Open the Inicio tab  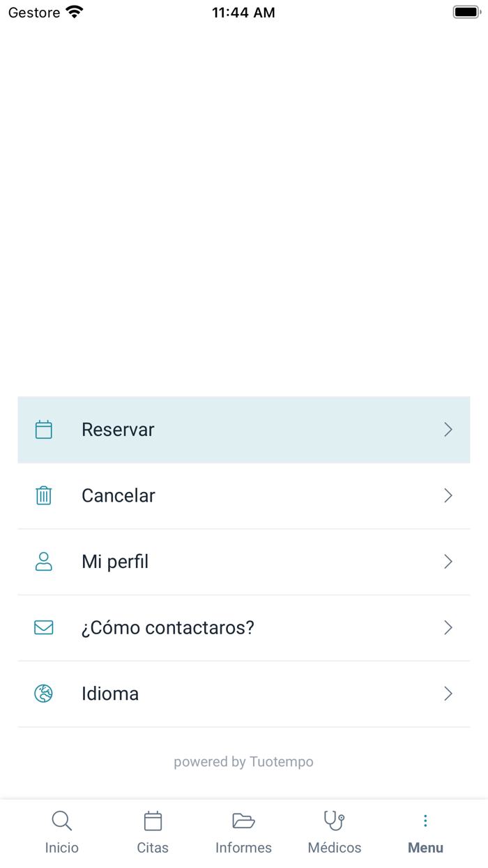[x=61, y=830]
